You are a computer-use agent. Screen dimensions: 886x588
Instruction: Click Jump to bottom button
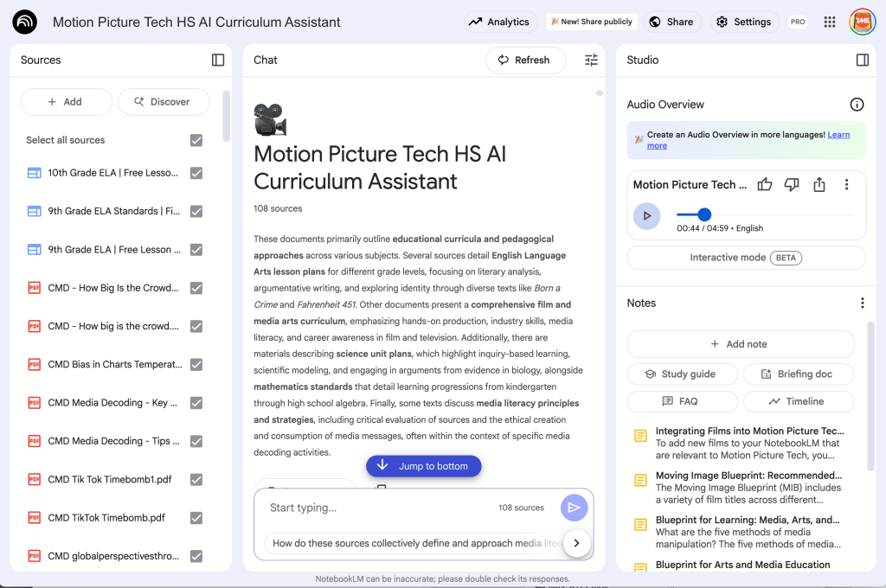(423, 466)
